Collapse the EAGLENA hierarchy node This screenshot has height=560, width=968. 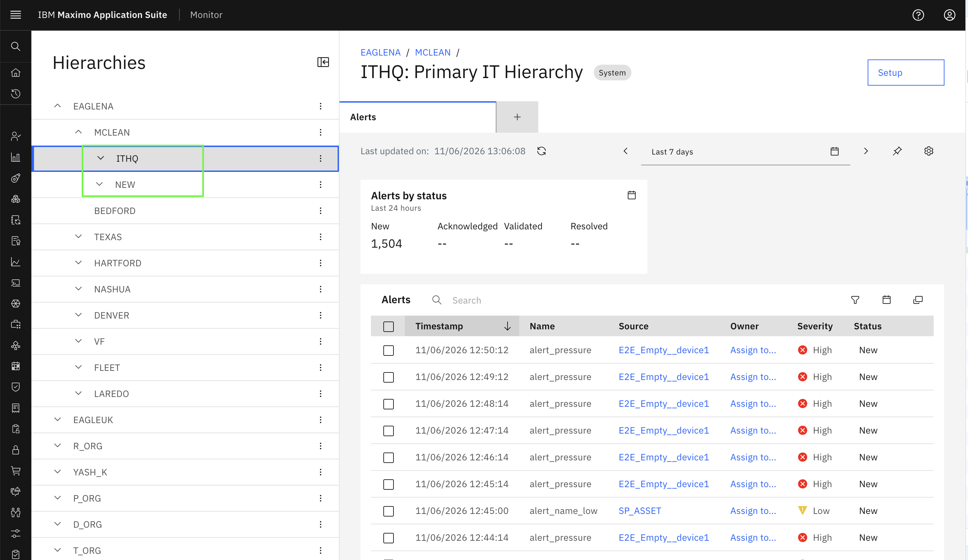pos(58,106)
